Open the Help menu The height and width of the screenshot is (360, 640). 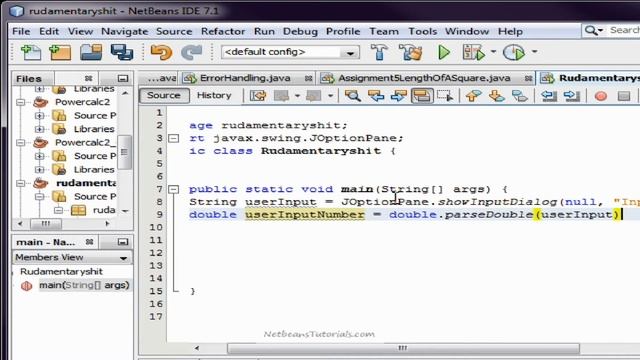(x=510, y=31)
